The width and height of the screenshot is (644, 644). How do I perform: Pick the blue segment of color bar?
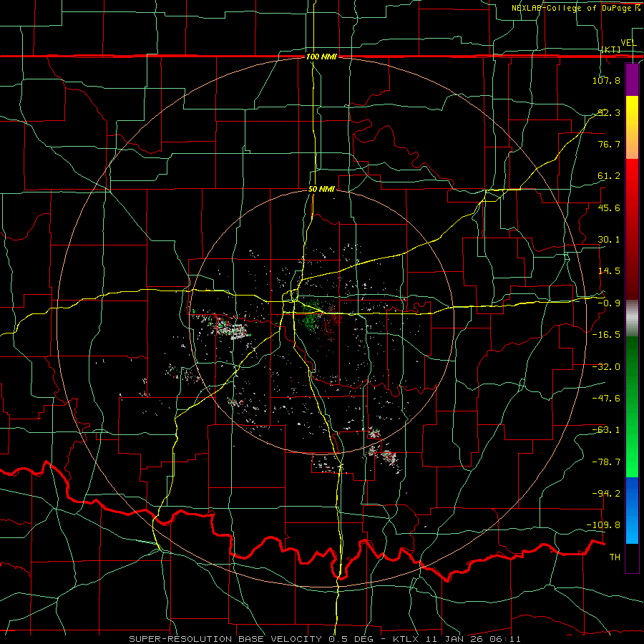pyautogui.click(x=632, y=510)
